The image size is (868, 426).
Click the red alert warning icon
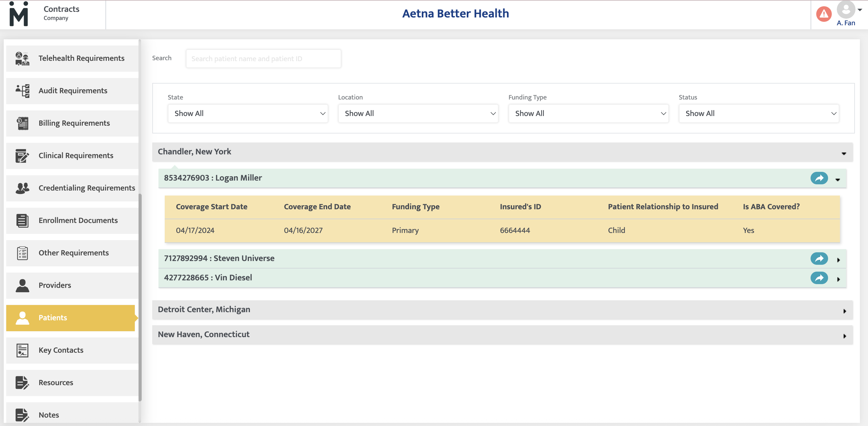823,14
